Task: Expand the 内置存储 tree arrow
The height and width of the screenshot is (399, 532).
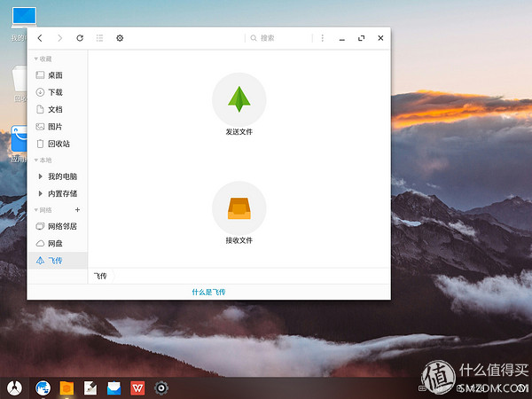Action: (x=41, y=193)
